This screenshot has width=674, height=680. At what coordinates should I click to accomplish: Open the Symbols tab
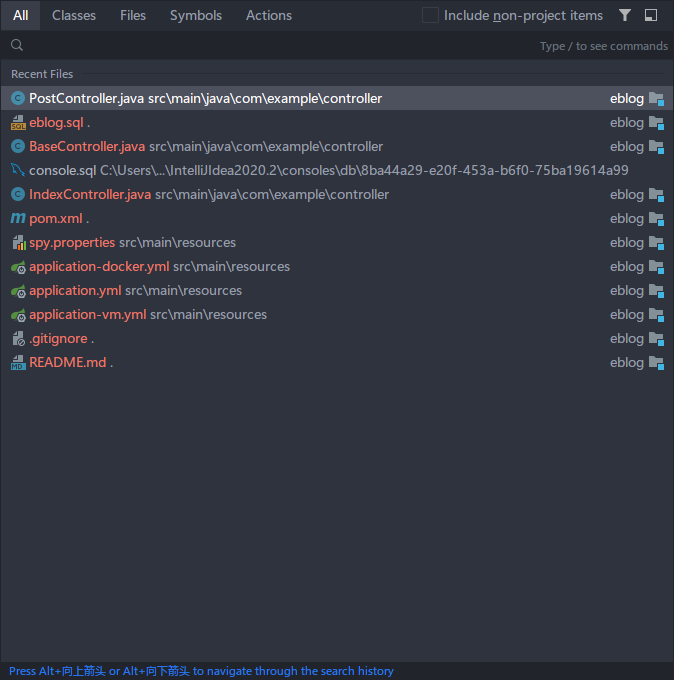pos(196,15)
